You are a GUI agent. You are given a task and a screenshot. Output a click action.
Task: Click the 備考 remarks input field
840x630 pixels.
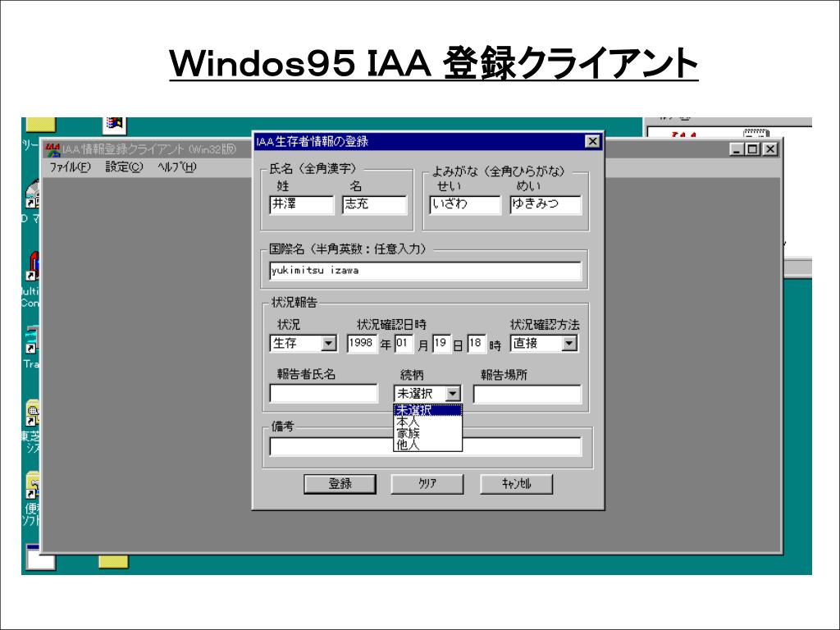[426, 447]
